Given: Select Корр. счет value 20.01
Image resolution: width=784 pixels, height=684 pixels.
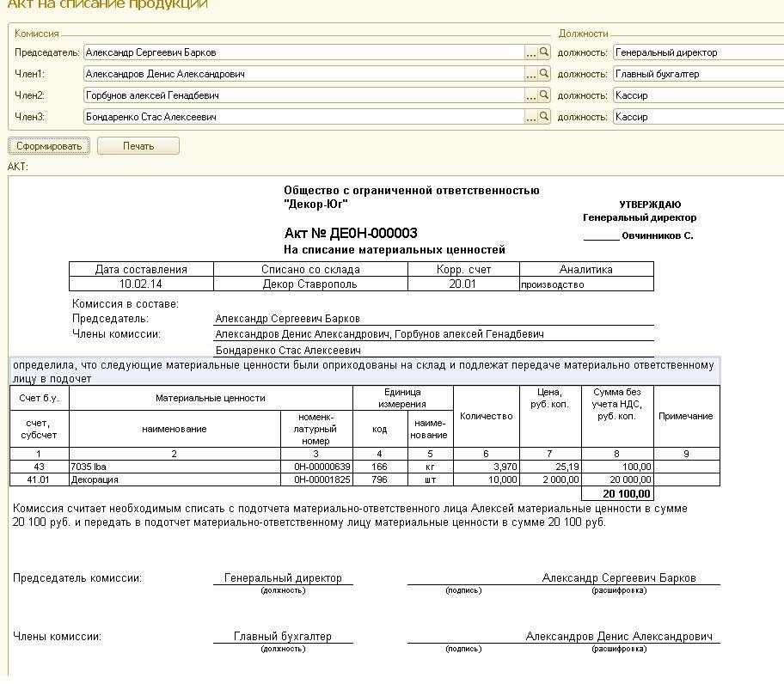Looking at the screenshot, I should 463,284.
